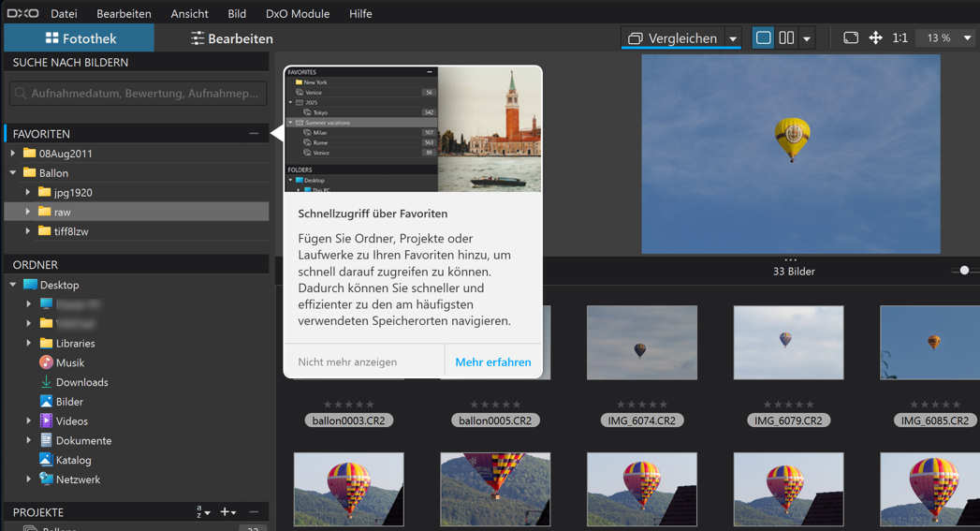Open the DxO logo menu
The image size is (980, 531).
pos(22,13)
